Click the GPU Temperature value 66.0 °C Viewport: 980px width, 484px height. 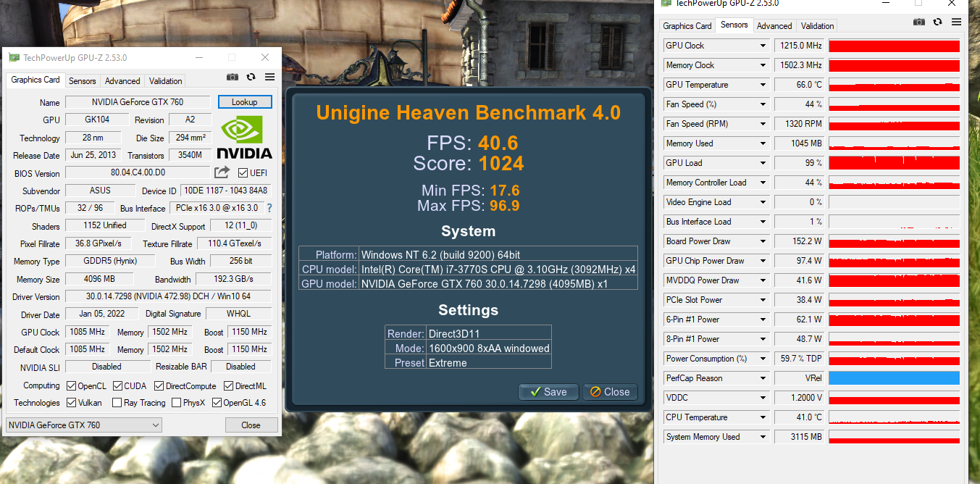[x=800, y=85]
